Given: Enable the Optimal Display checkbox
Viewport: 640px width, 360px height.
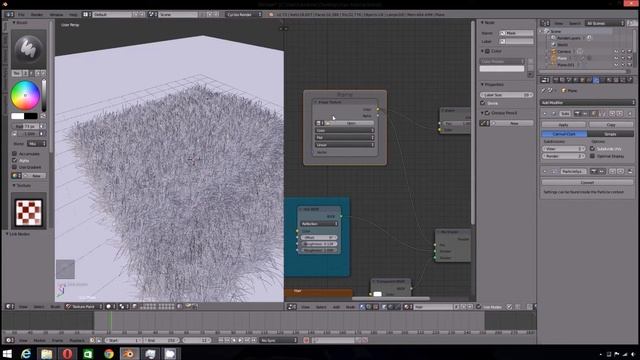Looking at the screenshot, I should pos(592,156).
